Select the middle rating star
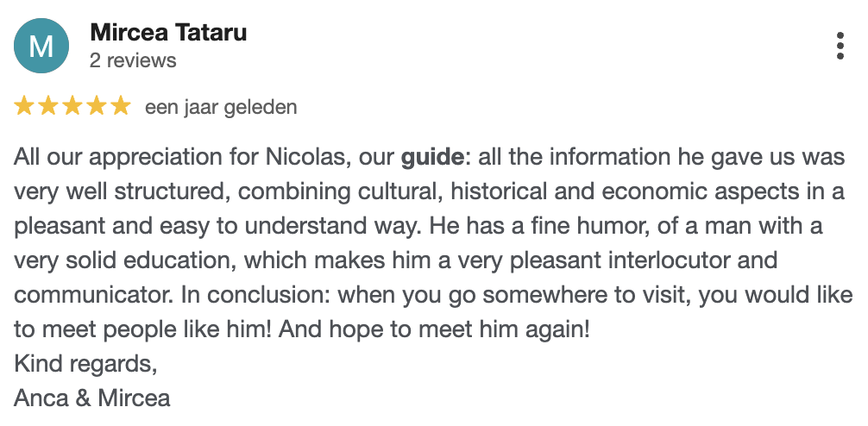Screen dimensions: 868x426 coord(72,107)
